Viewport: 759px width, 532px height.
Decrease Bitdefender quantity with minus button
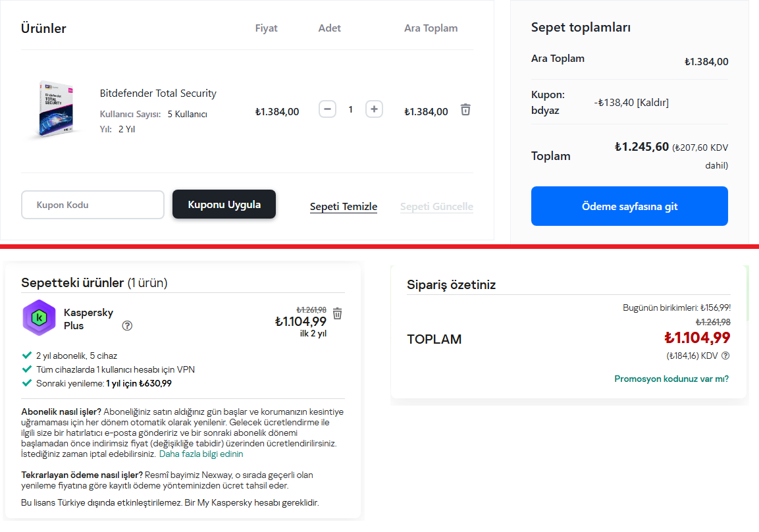(x=327, y=109)
